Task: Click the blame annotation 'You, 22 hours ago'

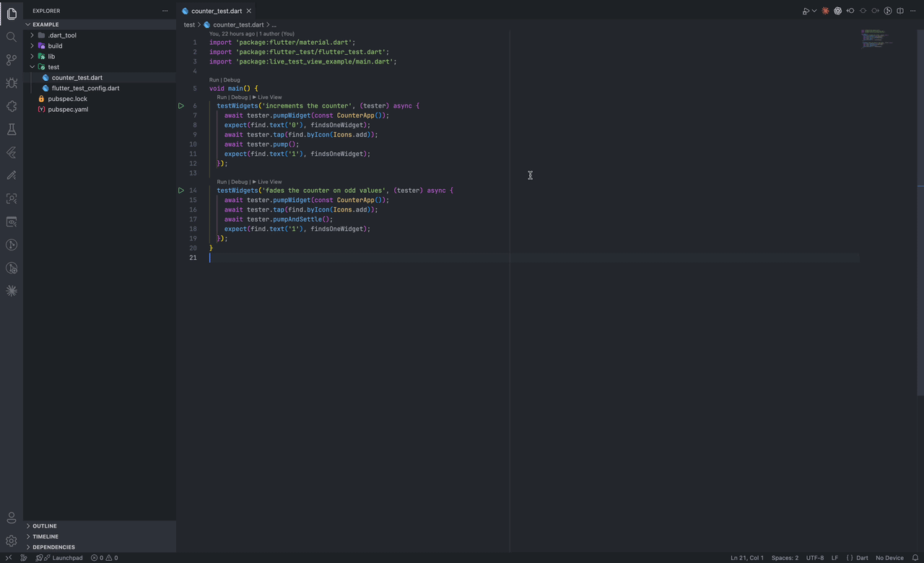Action: 232,34
